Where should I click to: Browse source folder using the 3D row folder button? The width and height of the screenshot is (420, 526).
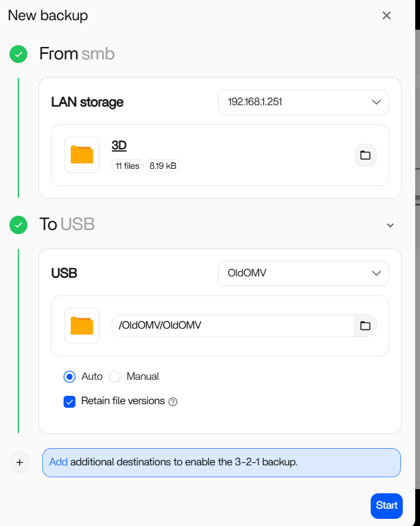click(365, 155)
